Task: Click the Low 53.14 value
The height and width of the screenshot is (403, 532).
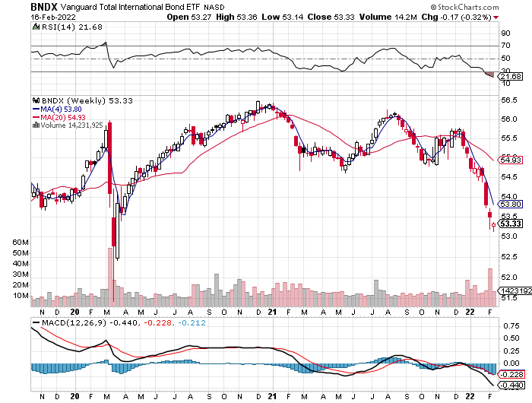Action: pos(282,17)
